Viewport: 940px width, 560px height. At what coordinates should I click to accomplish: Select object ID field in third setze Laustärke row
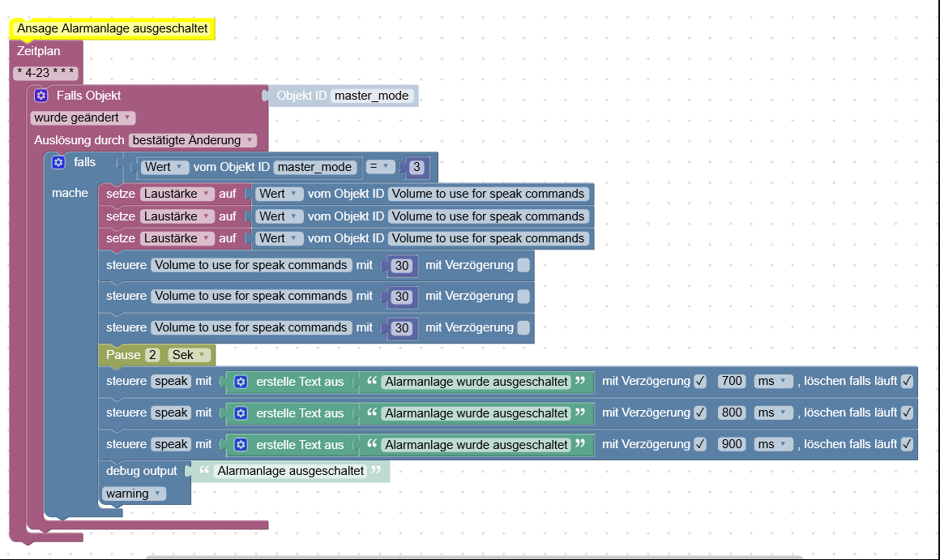(x=489, y=238)
